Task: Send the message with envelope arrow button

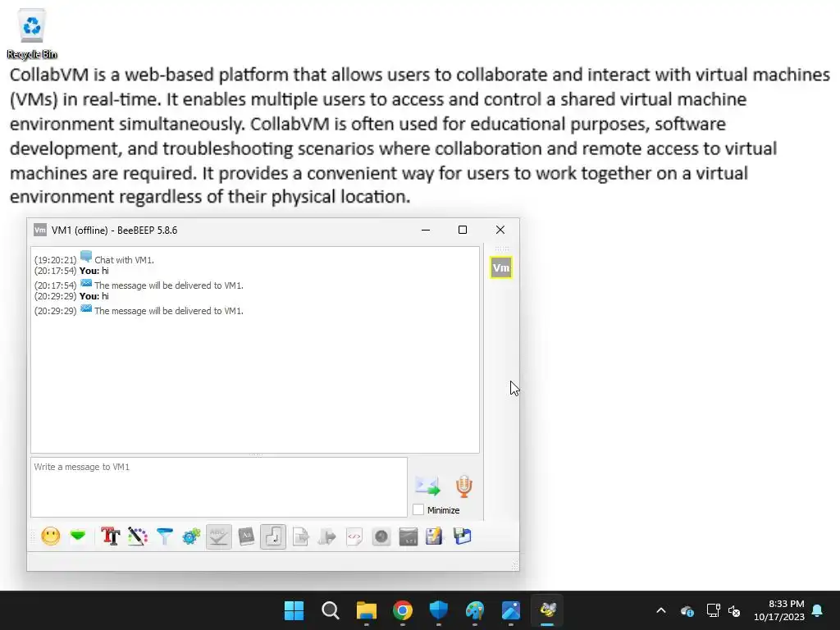Action: (427, 486)
